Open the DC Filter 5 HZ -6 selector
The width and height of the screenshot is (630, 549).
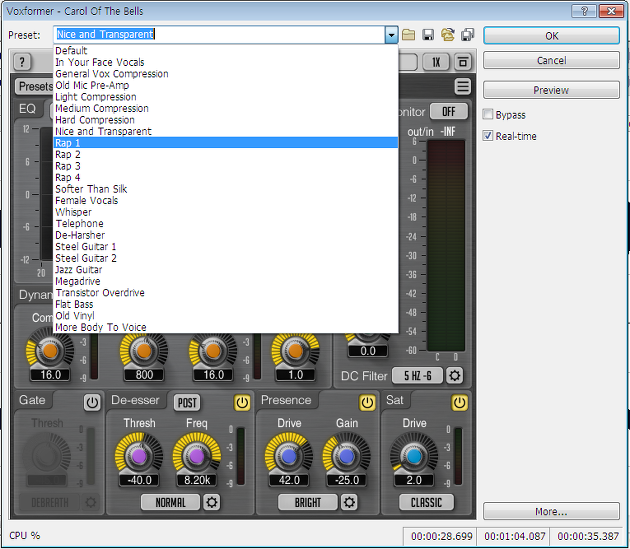[x=417, y=376]
